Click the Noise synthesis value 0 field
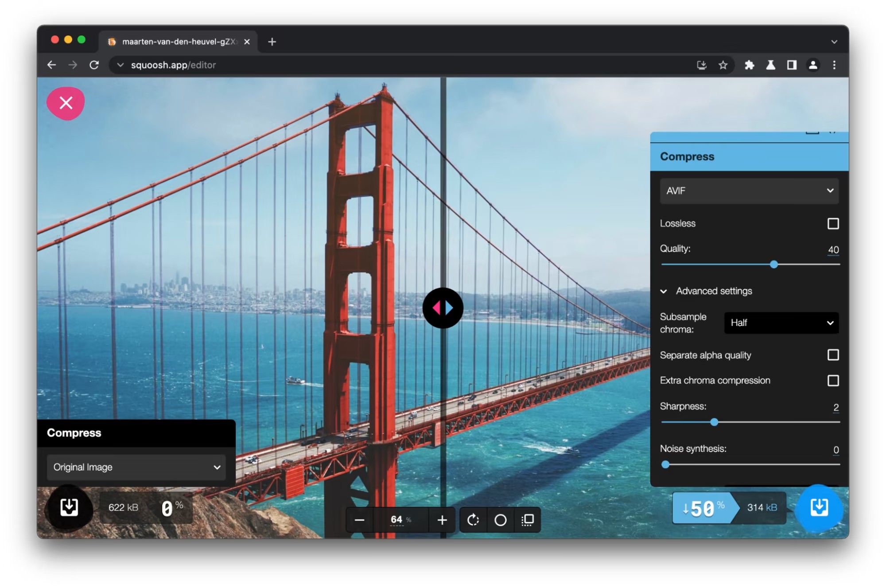This screenshot has width=886, height=588. click(x=835, y=450)
